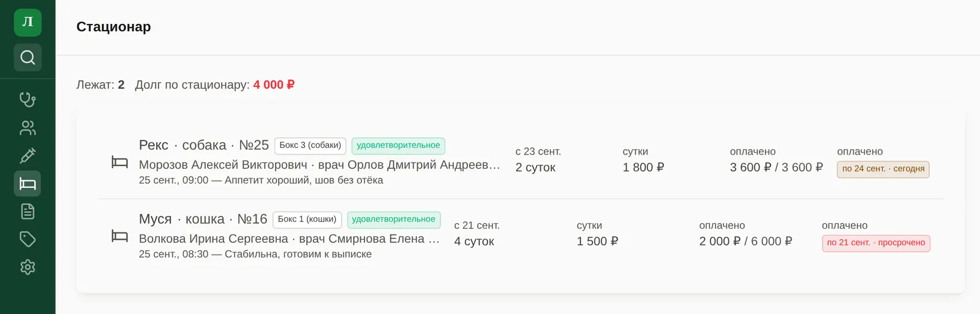The image size is (980, 314).
Task: Click bed icon beside Муся row
Action: (119, 236)
